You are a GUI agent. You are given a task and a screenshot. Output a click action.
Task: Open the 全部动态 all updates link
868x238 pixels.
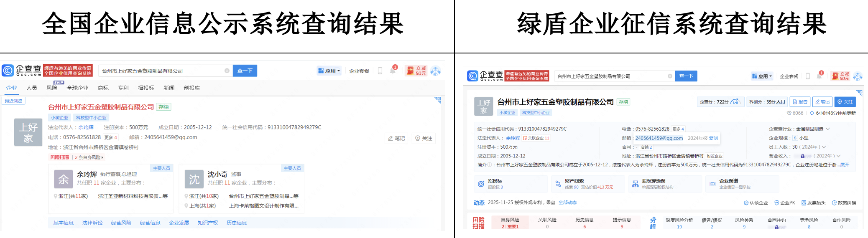click(x=567, y=203)
